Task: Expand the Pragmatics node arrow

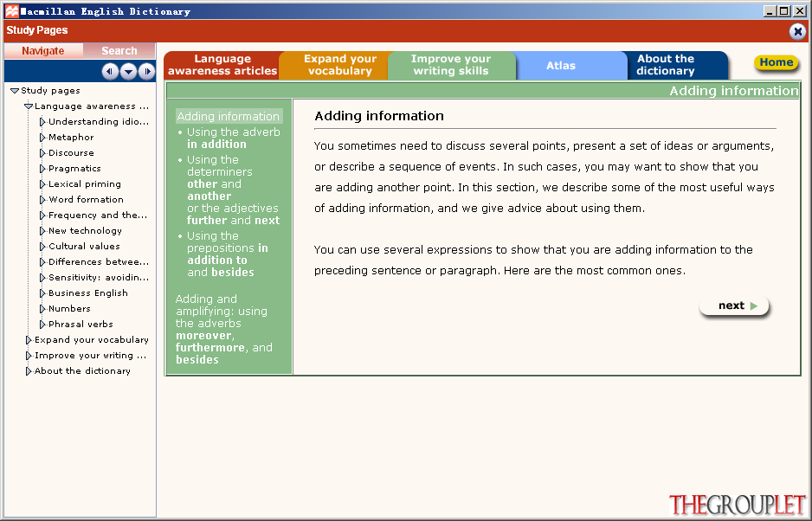Action: (42, 168)
